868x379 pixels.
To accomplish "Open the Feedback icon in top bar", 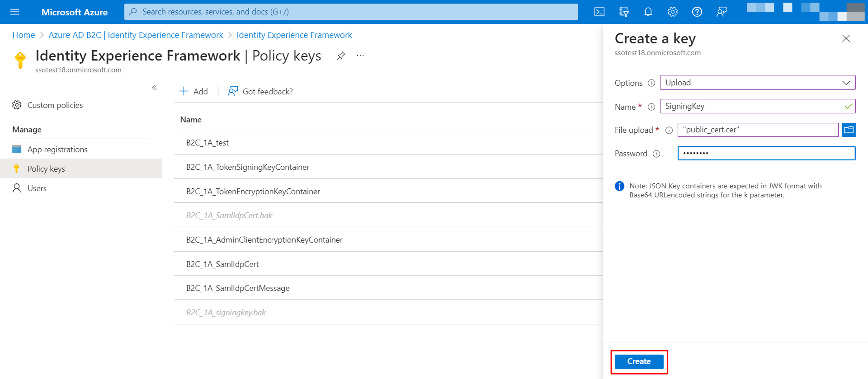I will (721, 12).
